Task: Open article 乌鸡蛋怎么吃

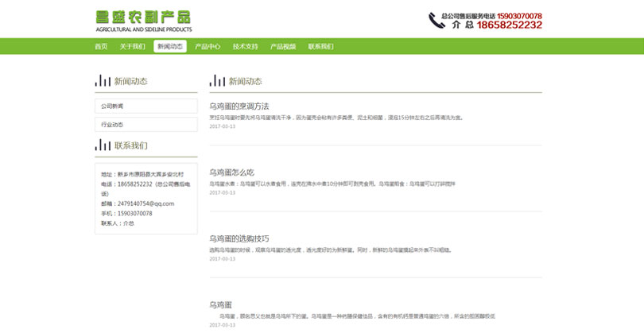Action: coord(231,172)
